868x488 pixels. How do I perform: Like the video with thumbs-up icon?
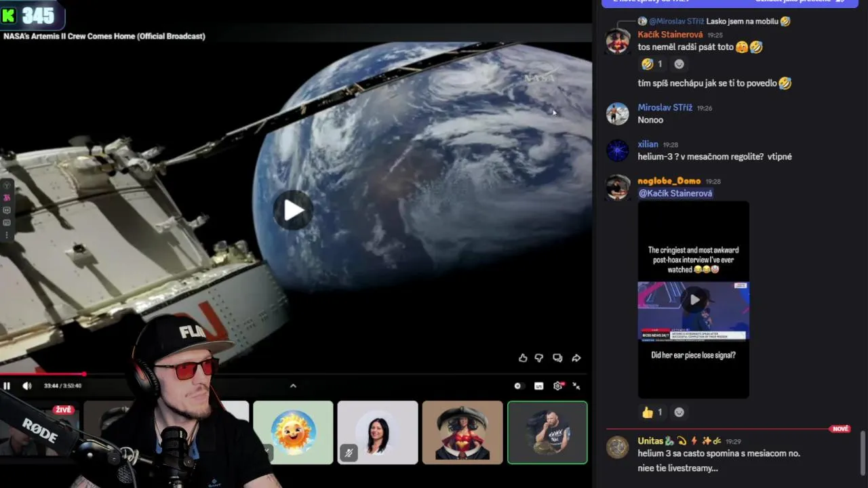523,358
